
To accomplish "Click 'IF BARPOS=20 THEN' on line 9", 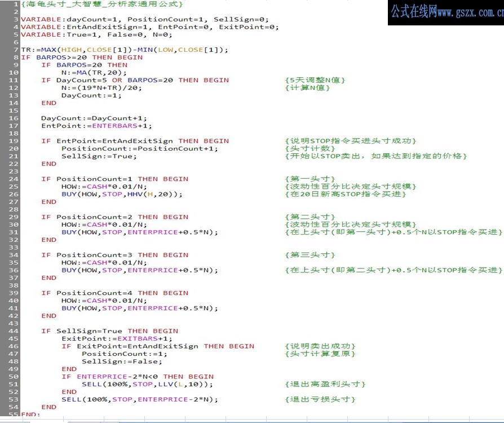I will click(84, 65).
